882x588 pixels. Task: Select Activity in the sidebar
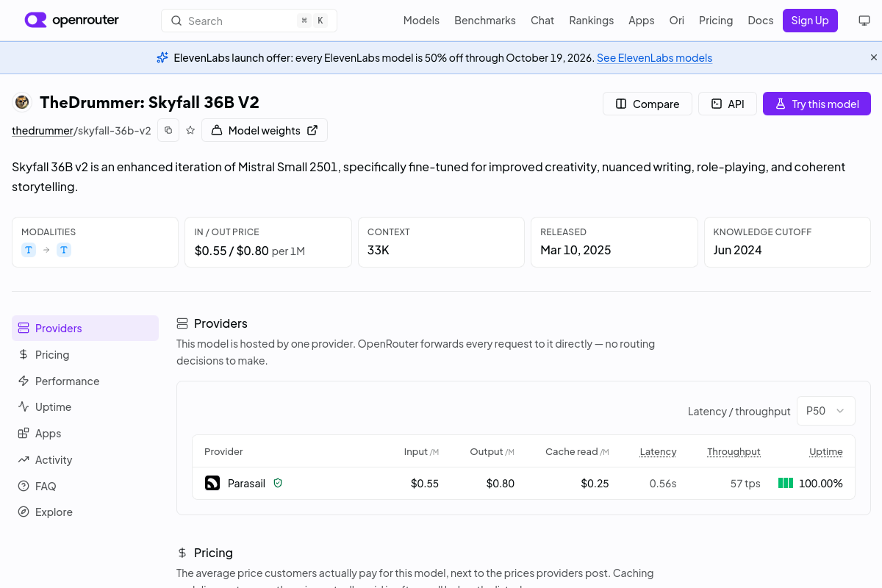pos(85,460)
